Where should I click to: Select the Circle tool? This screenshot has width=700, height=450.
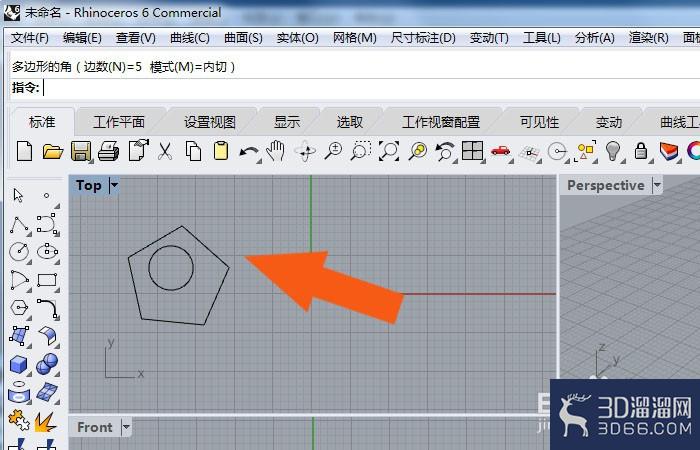[x=19, y=252]
